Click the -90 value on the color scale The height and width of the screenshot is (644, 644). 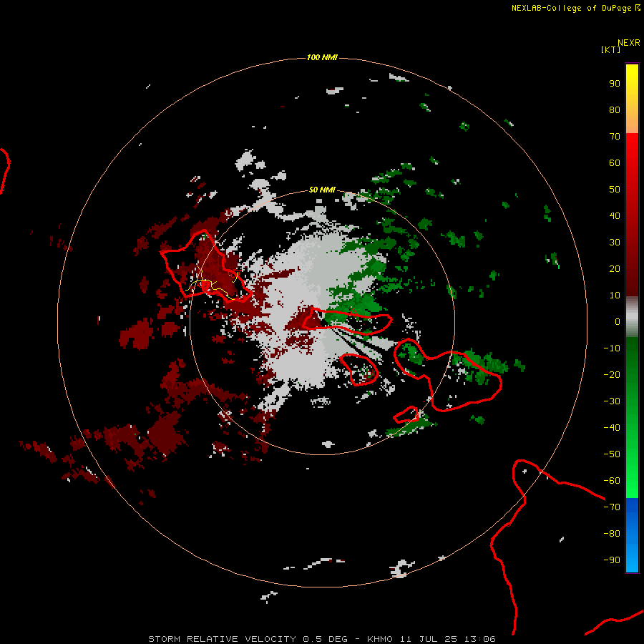point(612,560)
